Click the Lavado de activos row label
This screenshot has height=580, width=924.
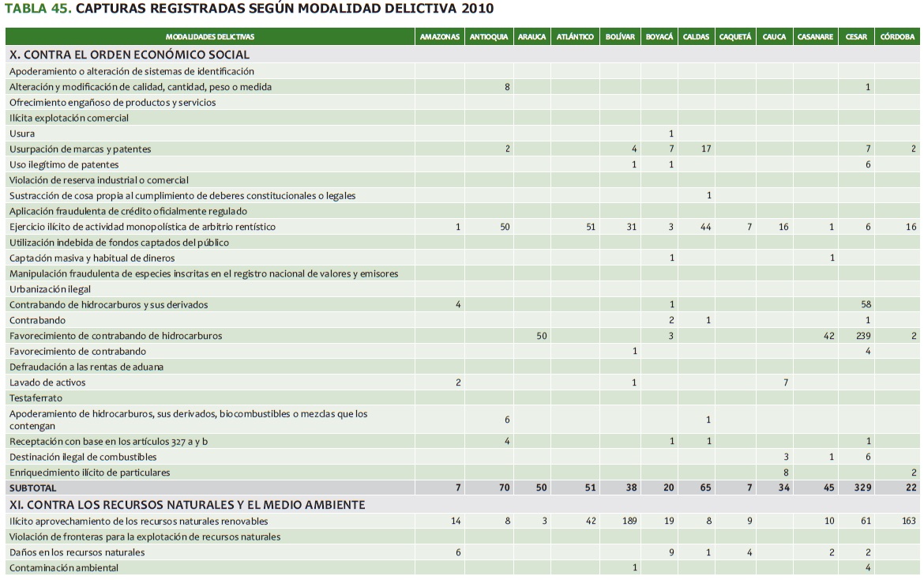pyautogui.click(x=47, y=382)
